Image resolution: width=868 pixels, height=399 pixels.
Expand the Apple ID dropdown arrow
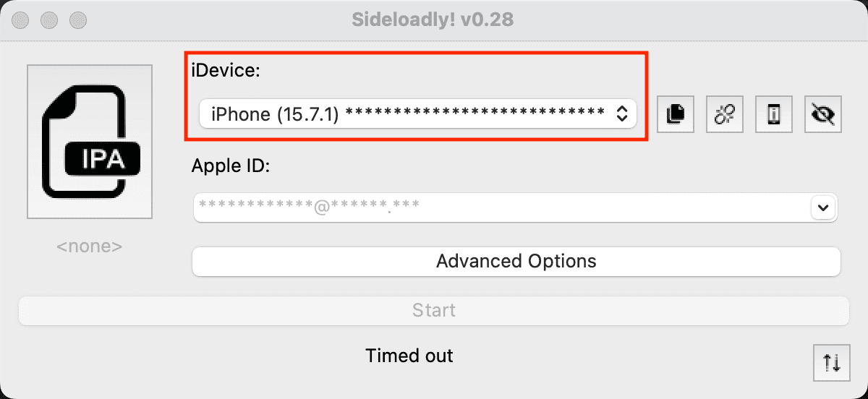(x=822, y=208)
